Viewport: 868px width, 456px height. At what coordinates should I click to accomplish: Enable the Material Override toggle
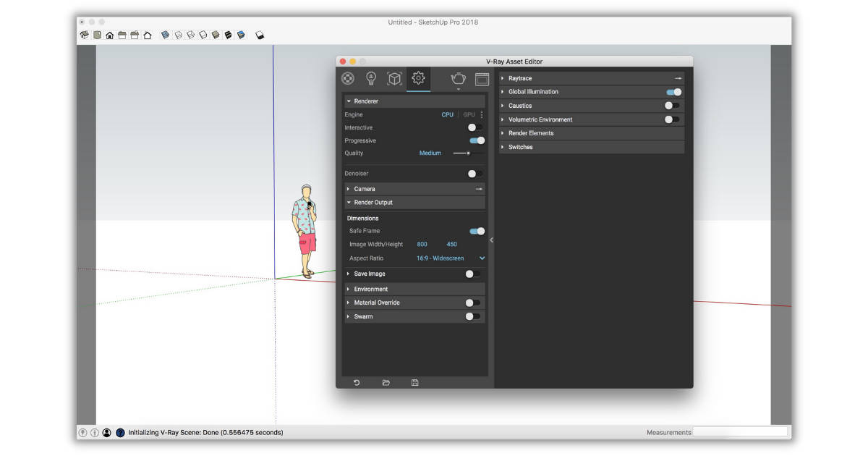(x=475, y=302)
